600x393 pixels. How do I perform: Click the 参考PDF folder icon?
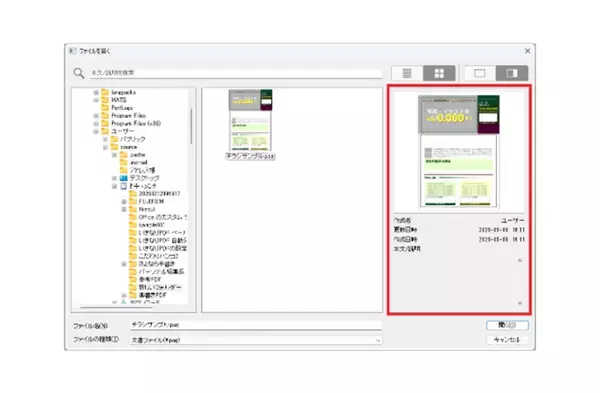[133, 279]
